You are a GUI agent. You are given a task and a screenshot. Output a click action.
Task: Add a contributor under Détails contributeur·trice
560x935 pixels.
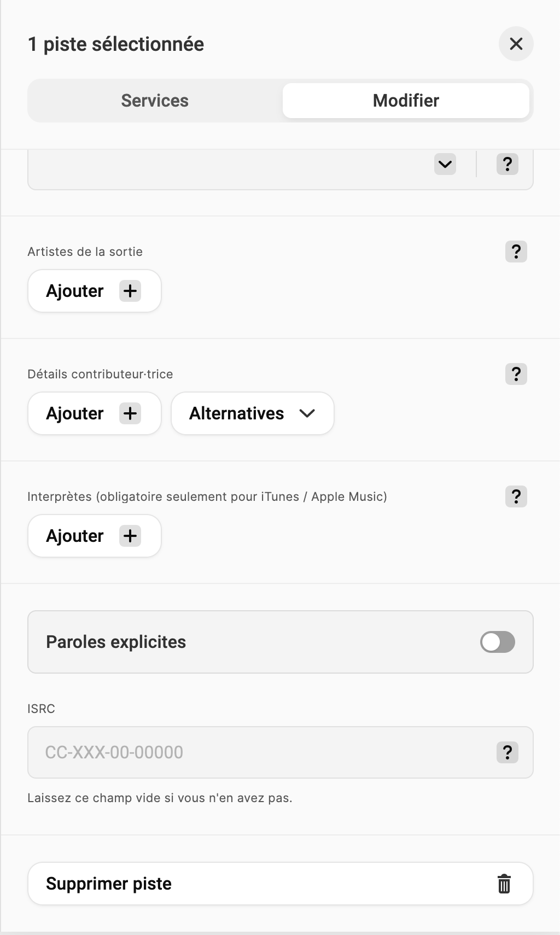click(x=94, y=413)
